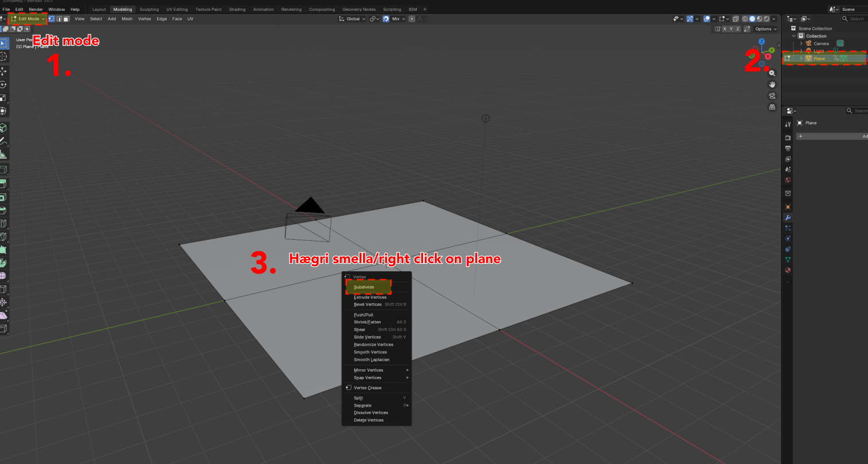Image resolution: width=868 pixels, height=464 pixels.
Task: Expand the Camera item in outliner
Action: (801, 44)
